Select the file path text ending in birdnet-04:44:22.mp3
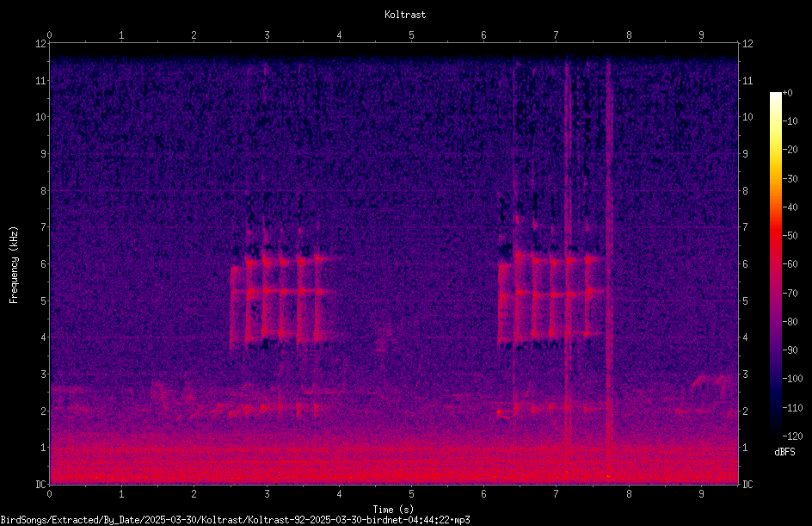Screen dimensions: 812x526 (x=235, y=520)
